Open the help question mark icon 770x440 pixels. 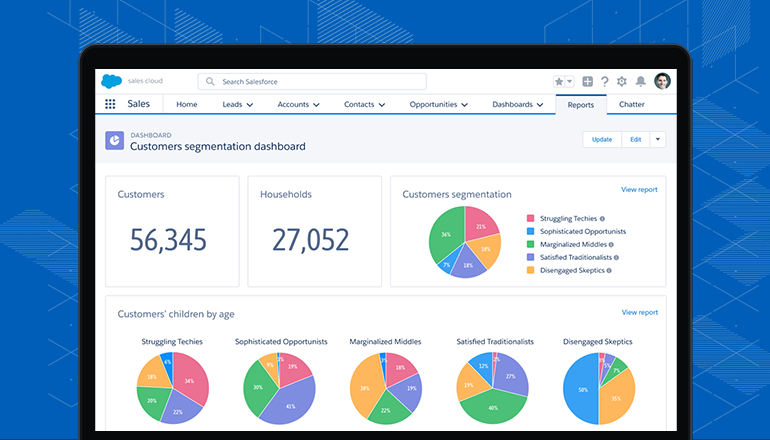pos(604,82)
